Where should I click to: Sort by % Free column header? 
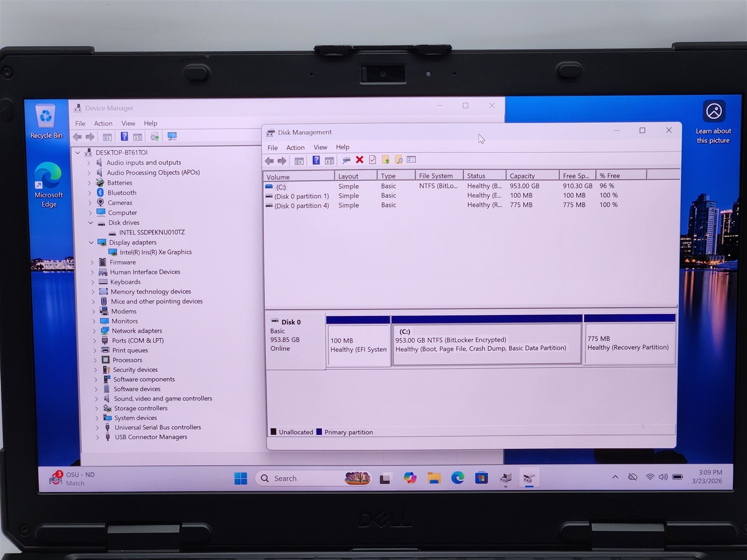[x=621, y=175]
